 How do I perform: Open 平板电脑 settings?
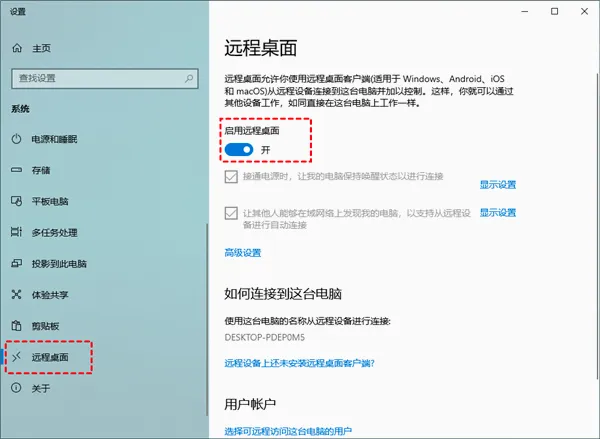50,201
